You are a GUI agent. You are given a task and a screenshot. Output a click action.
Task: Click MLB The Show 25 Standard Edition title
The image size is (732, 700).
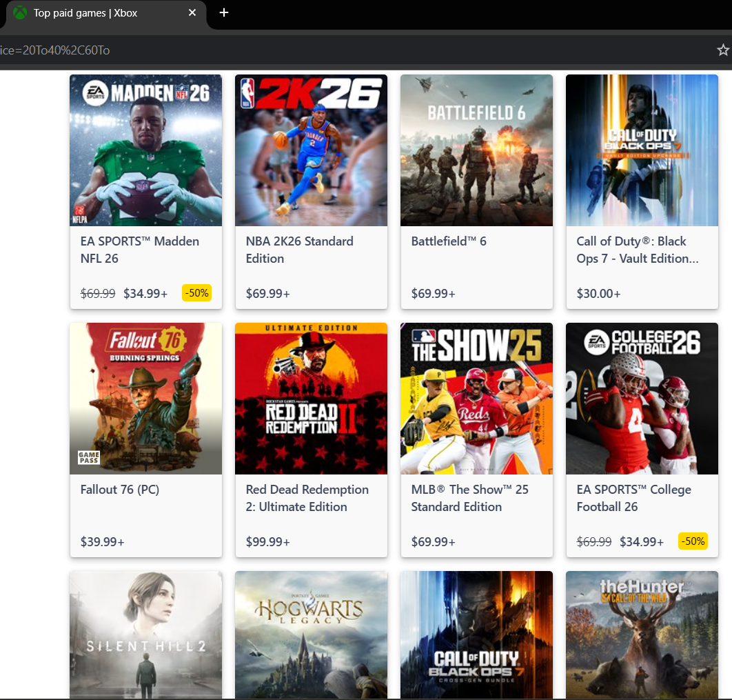coord(469,498)
